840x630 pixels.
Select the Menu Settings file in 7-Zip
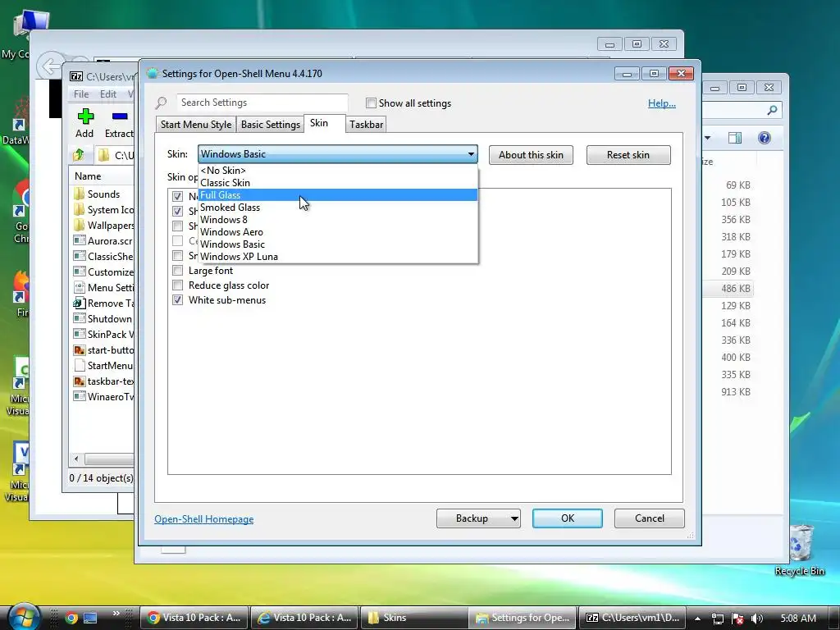click(x=104, y=287)
